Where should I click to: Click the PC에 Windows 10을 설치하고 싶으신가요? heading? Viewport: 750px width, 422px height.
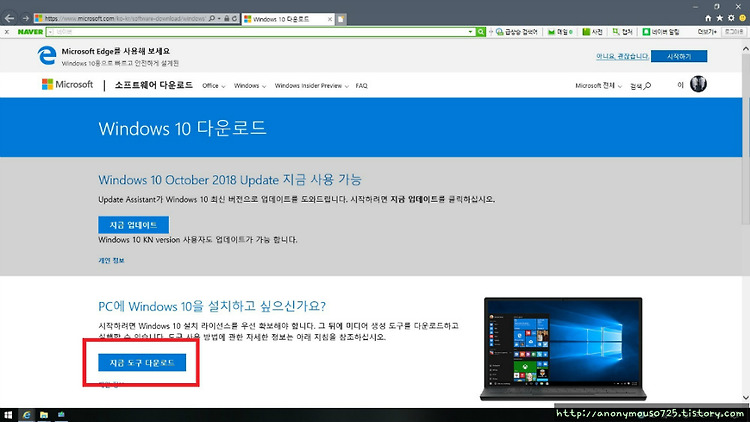(212, 306)
